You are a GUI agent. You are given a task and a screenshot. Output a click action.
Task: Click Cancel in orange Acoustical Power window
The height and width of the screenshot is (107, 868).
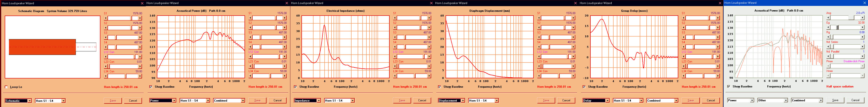tap(278, 101)
